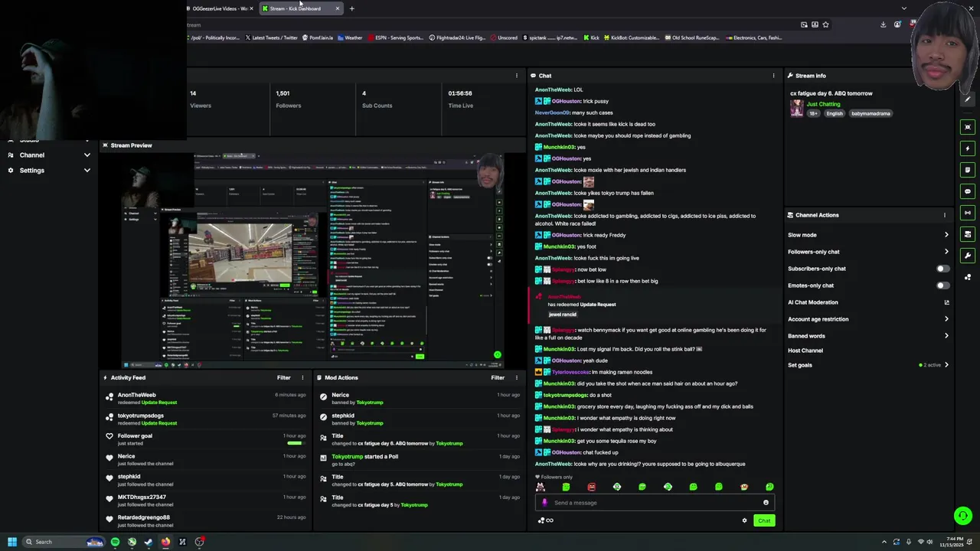Toggle Emotes-only chat switch
This screenshot has height=551, width=980.
coord(943,285)
